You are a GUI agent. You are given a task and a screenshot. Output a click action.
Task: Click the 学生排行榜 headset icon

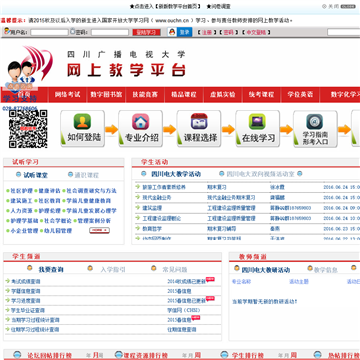(x=225, y=355)
